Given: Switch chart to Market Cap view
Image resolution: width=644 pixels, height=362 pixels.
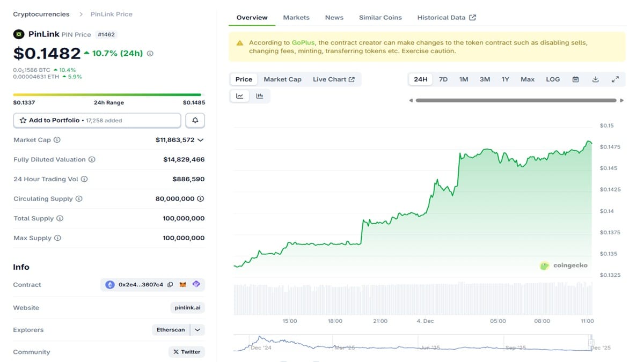Looking at the screenshot, I should click(283, 79).
